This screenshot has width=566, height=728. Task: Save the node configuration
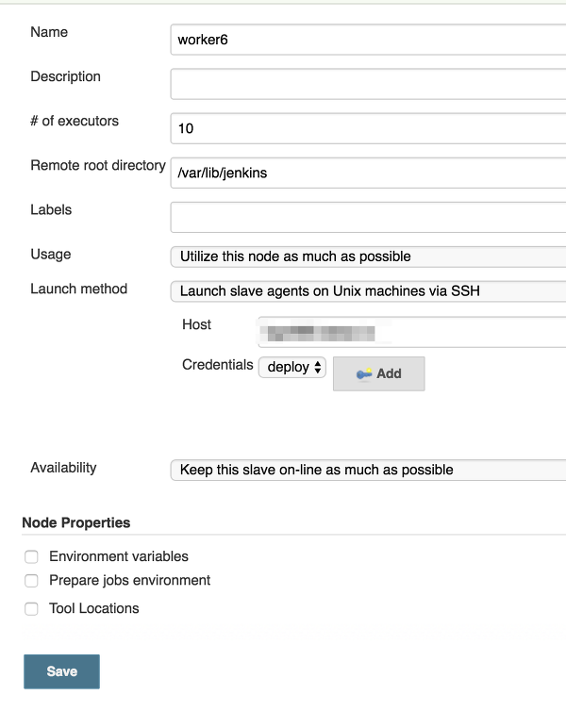(61, 671)
